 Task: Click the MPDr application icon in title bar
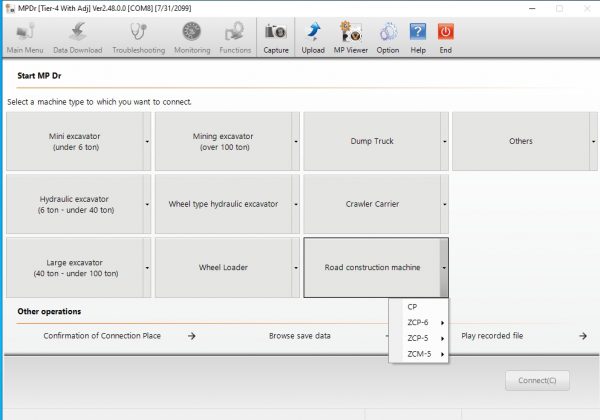[x=10, y=8]
